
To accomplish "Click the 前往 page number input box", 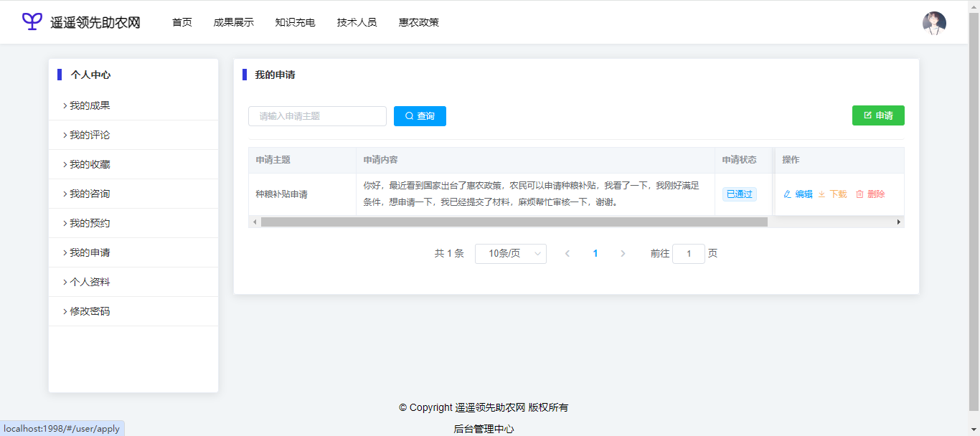I will click(689, 254).
